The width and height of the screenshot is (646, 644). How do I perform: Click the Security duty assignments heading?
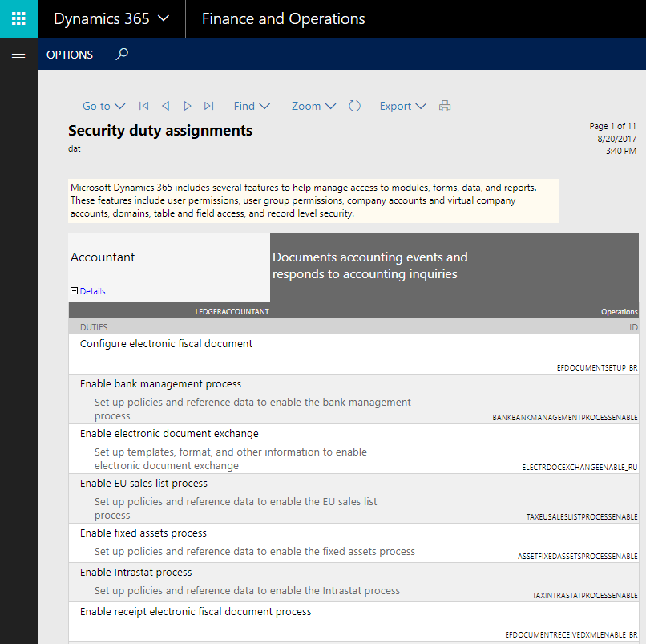point(160,131)
